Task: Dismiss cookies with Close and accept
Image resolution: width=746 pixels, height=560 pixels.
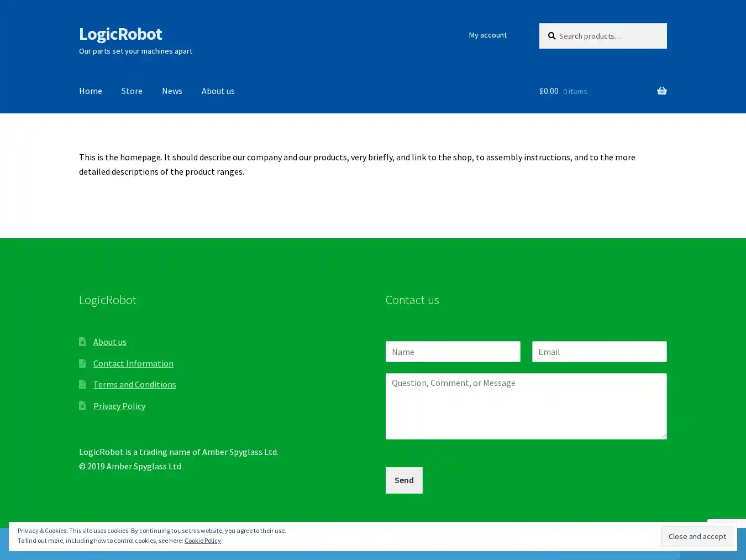Action: pyautogui.click(x=697, y=536)
